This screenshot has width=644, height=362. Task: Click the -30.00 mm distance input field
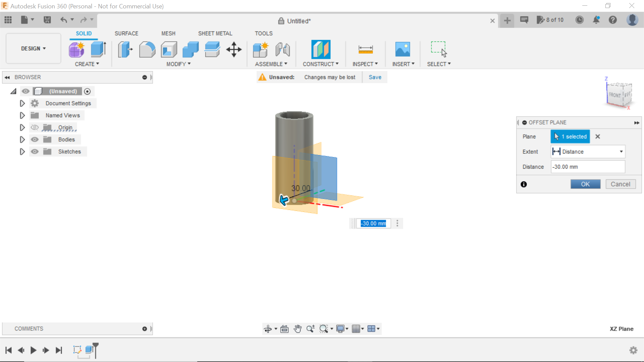(588, 167)
